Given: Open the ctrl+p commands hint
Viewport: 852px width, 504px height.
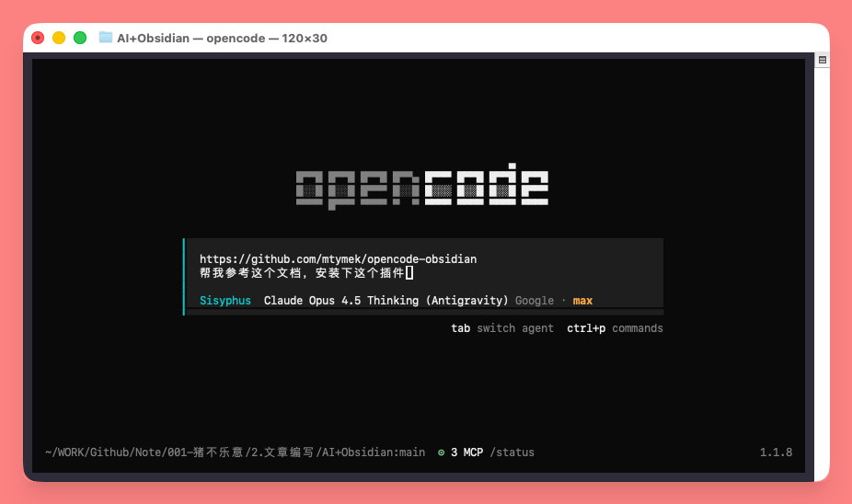Looking at the screenshot, I should tap(615, 328).
